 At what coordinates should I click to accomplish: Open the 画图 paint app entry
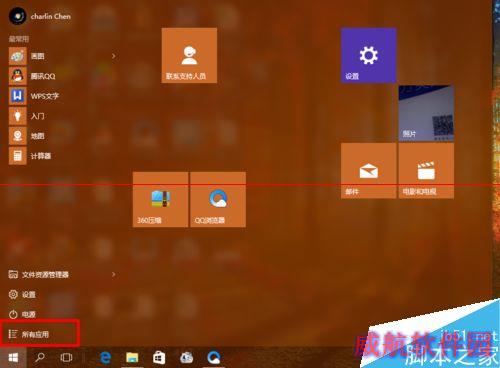point(57,56)
